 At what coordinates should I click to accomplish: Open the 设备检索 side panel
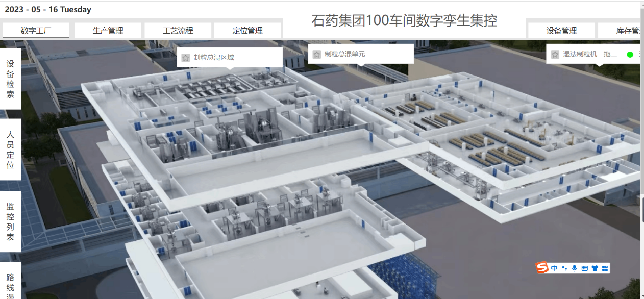pos(10,79)
